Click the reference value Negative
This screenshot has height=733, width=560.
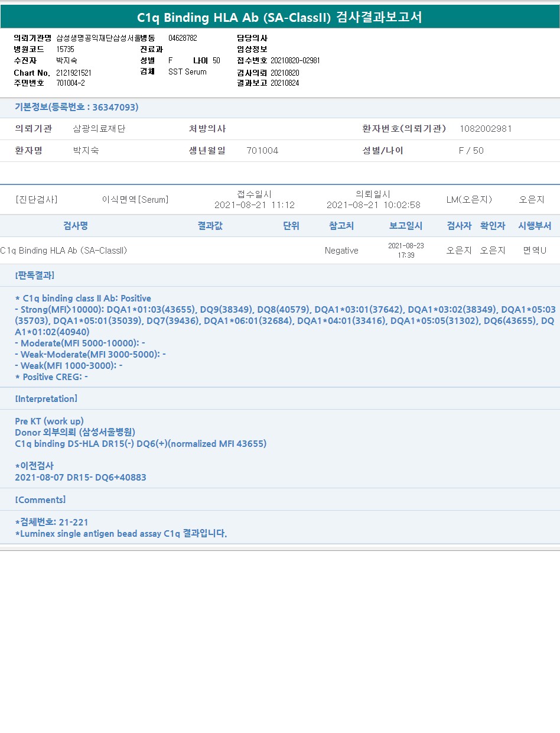coord(341,250)
